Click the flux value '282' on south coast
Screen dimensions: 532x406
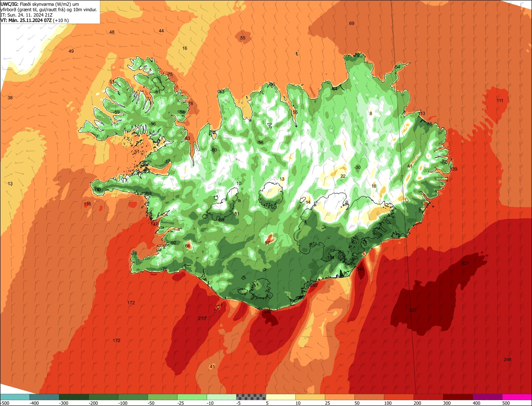click(314, 285)
